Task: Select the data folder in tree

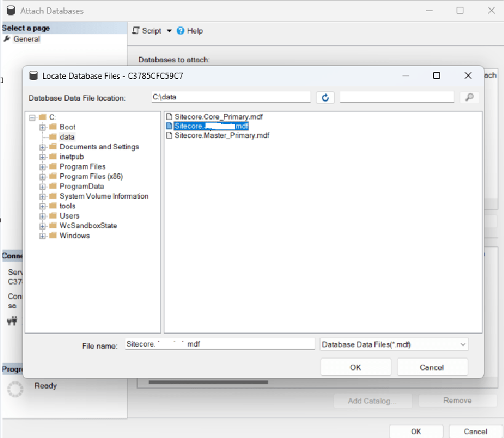Action: (66, 137)
